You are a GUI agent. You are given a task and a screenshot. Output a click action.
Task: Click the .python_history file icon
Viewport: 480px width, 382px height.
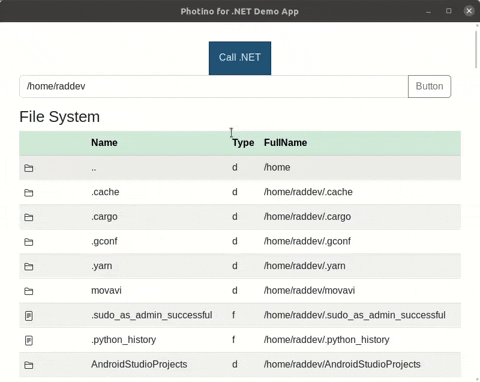(x=29, y=340)
